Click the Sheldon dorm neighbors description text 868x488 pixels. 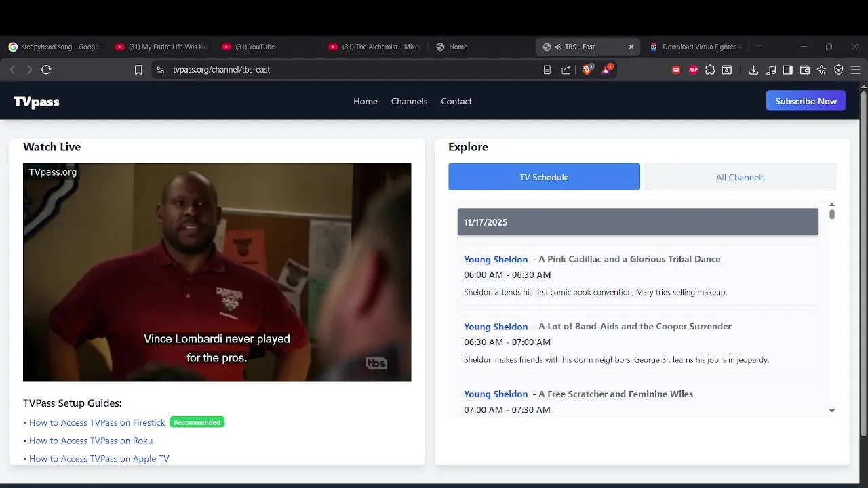pos(616,359)
